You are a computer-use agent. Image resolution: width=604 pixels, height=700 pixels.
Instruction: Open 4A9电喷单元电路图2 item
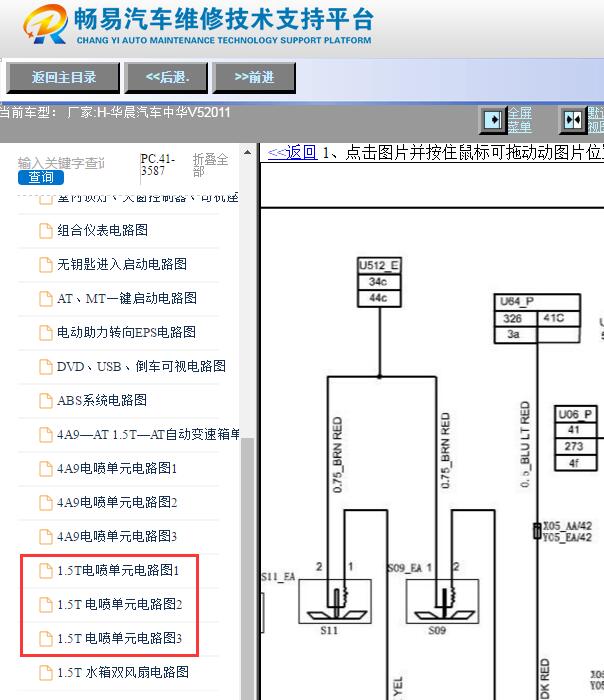click(117, 503)
